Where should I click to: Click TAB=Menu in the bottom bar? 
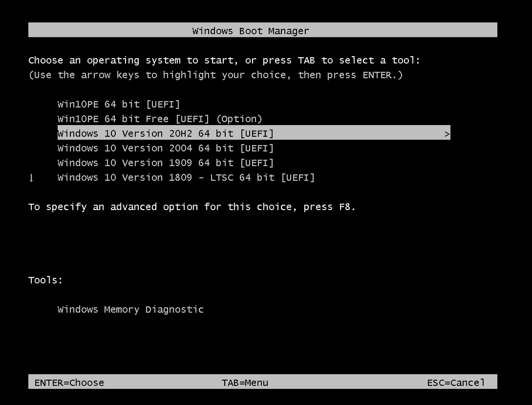tap(244, 383)
